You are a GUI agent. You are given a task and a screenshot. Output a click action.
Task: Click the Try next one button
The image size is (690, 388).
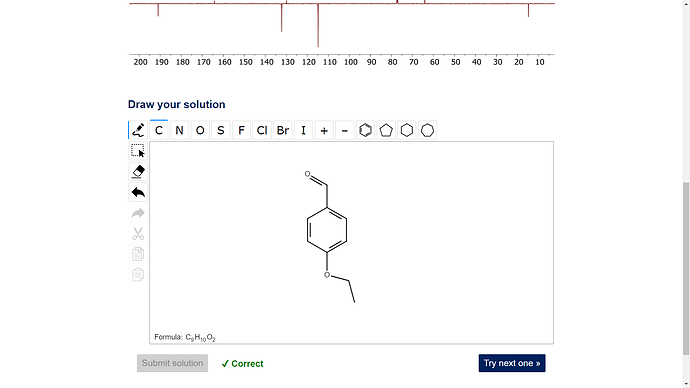click(x=512, y=363)
